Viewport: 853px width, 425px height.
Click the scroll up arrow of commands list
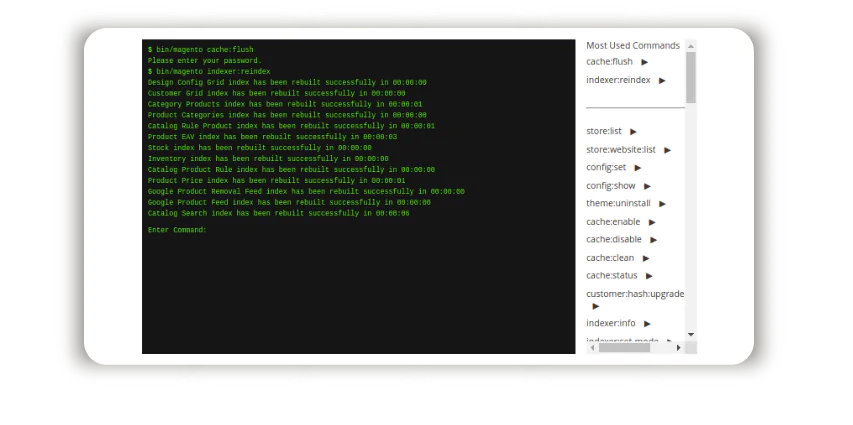691,46
